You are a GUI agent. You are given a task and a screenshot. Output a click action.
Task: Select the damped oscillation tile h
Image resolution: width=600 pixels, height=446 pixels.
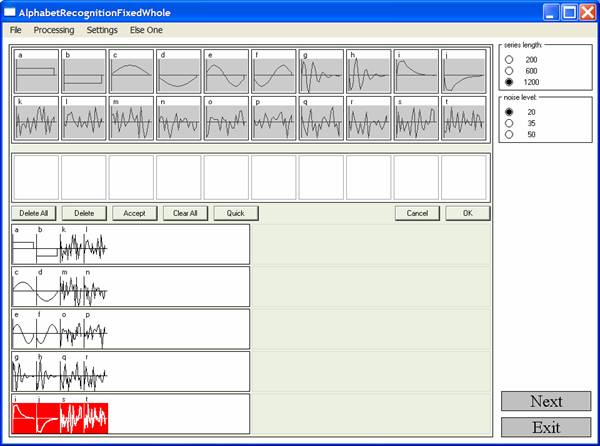point(368,71)
